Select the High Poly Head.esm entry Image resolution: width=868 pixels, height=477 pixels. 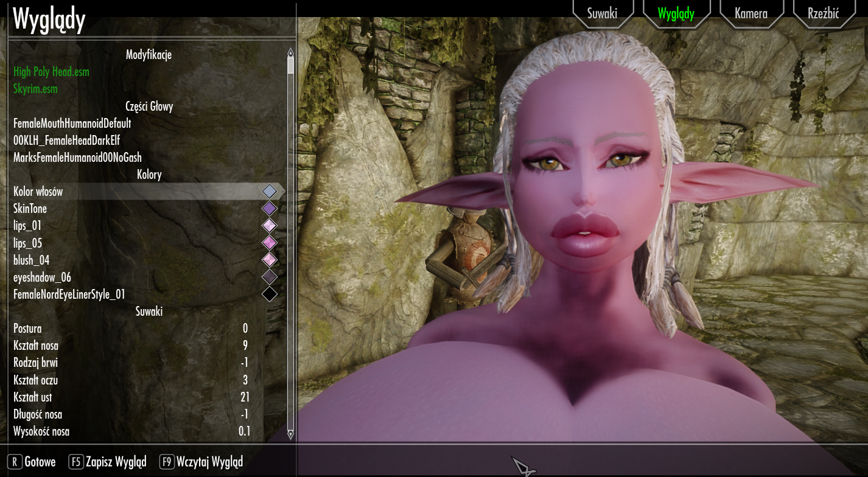click(x=51, y=72)
